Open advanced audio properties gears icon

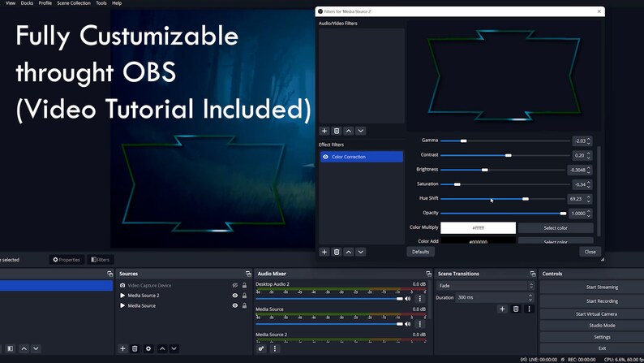coord(261,348)
